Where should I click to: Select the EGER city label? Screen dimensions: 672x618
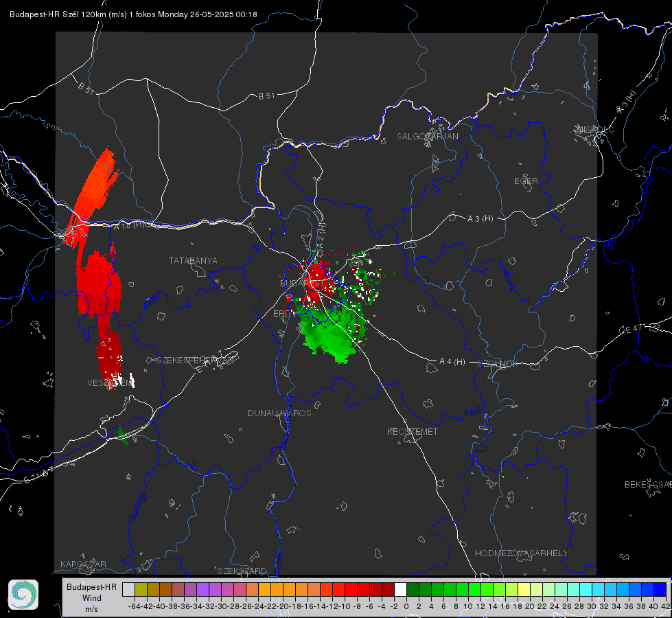526,181
